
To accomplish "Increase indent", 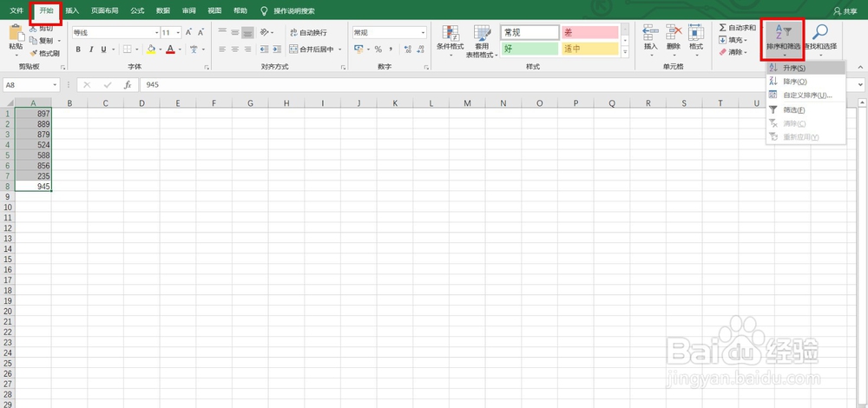I will [276, 49].
